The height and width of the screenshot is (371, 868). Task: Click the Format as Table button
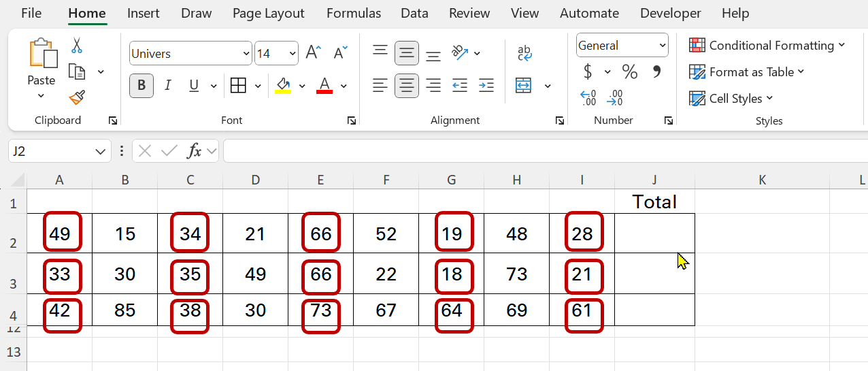(746, 72)
